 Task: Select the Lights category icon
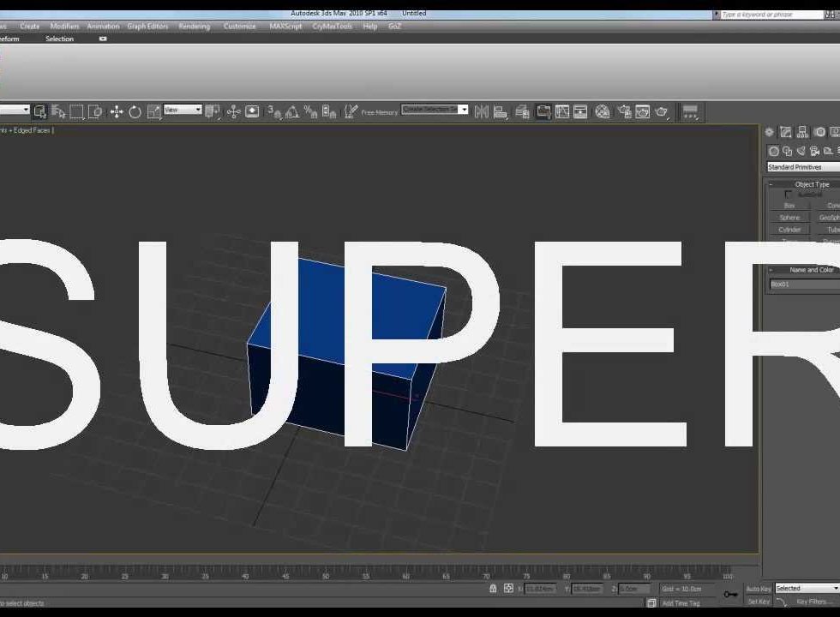click(x=801, y=151)
